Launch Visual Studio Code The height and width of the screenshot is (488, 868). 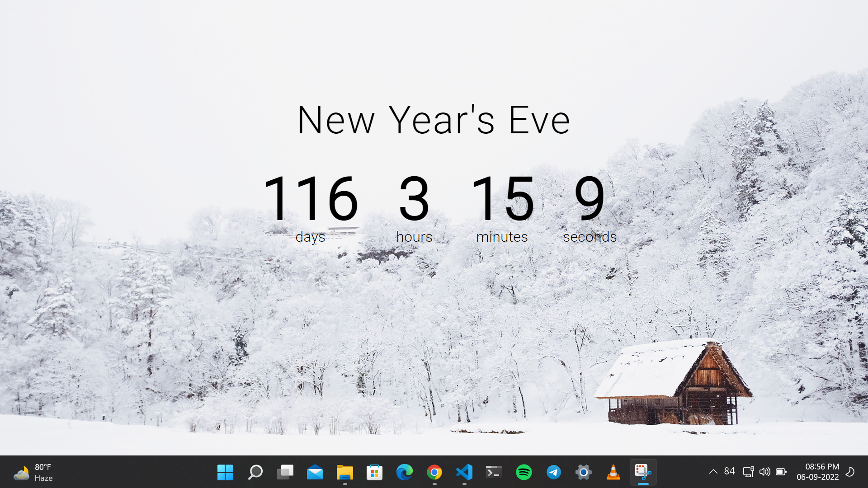coord(465,473)
